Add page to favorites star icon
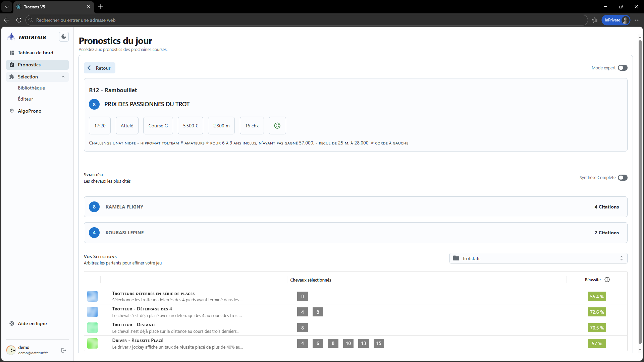 point(595,20)
